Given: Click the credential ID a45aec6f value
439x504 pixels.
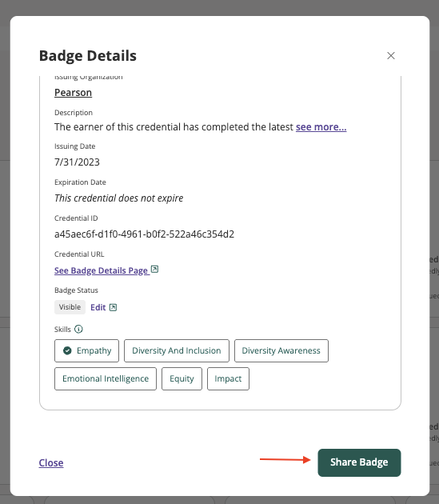Looking at the screenshot, I should pyautogui.click(x=144, y=234).
